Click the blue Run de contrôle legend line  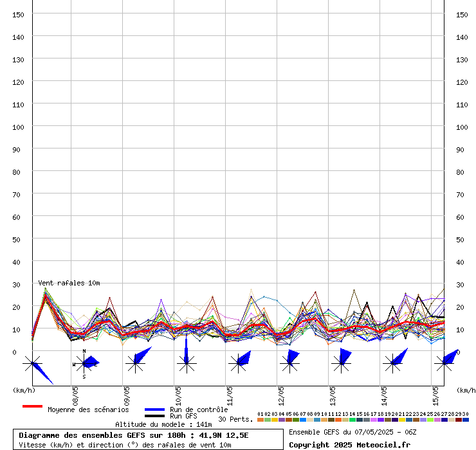click(155, 410)
